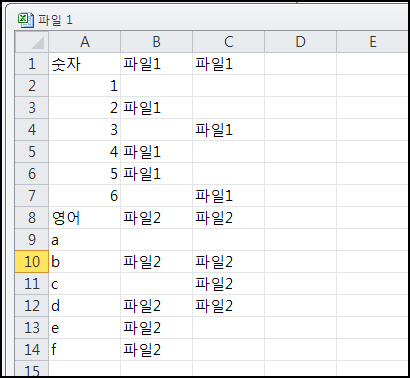Click cell A14 containing letter f
The image size is (410, 378).
point(85,350)
